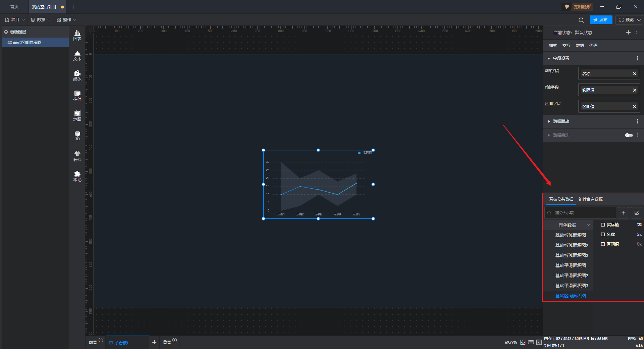Click the data search field (区分大小写)
Image resolution: width=644 pixels, height=349 pixels.
pos(580,213)
